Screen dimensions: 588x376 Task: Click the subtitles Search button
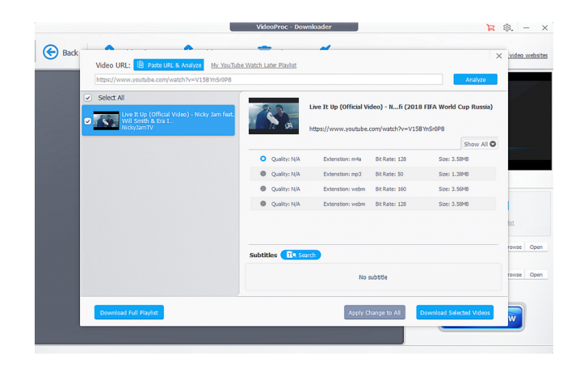(300, 256)
